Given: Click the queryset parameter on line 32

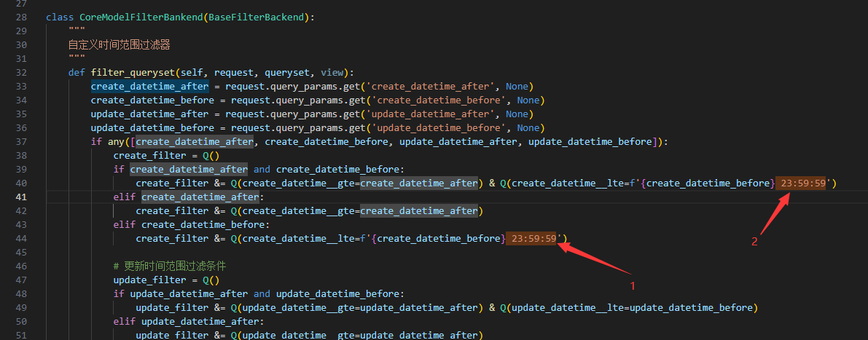Looking at the screenshot, I should tap(286, 72).
